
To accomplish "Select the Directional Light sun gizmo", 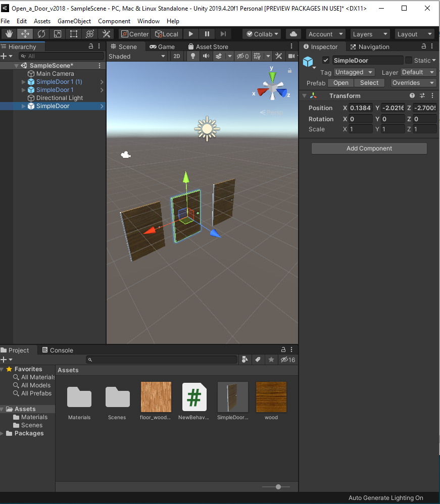I will 207,129.
